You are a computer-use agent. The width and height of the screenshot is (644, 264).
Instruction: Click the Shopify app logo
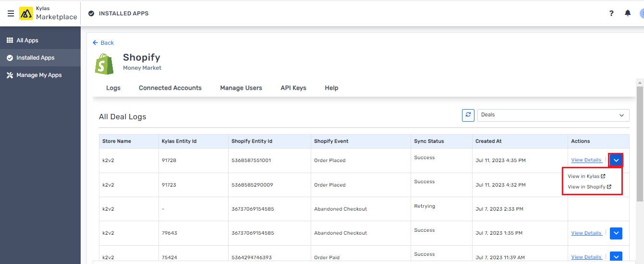105,64
